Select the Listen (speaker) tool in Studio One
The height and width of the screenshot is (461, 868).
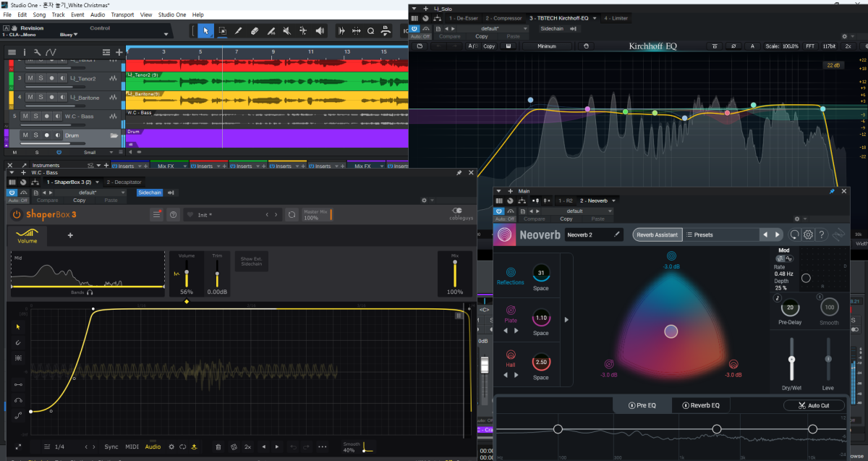tap(320, 31)
